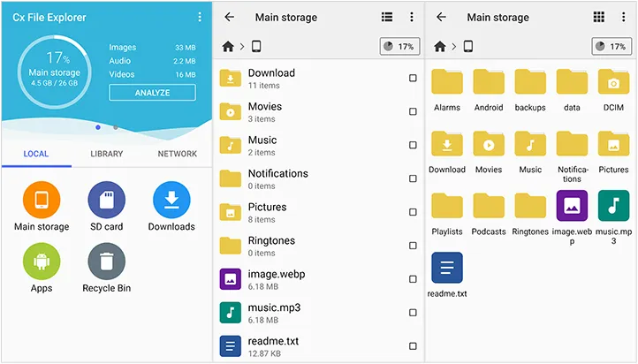Select device icon in list-view breadcrumb
Image resolution: width=638 pixels, height=364 pixels.
coord(256,46)
